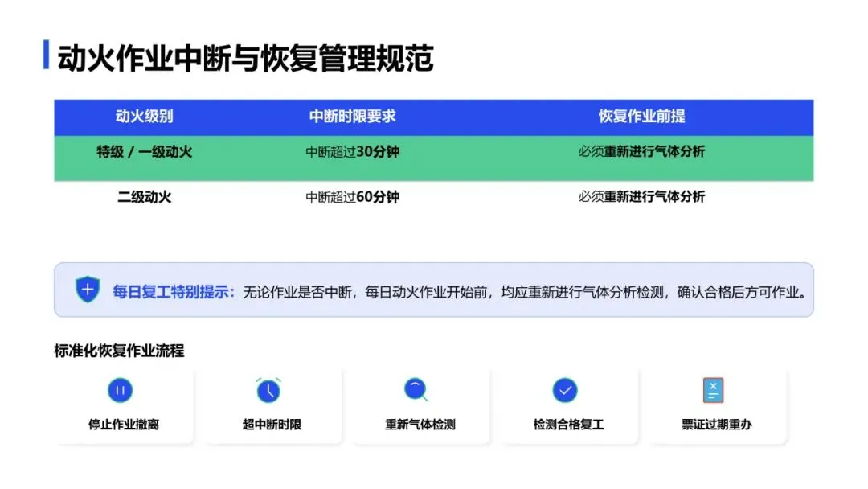This screenshot has width=868, height=489.
Task: Select the 票证过期重办 step label
Action: [x=716, y=425]
